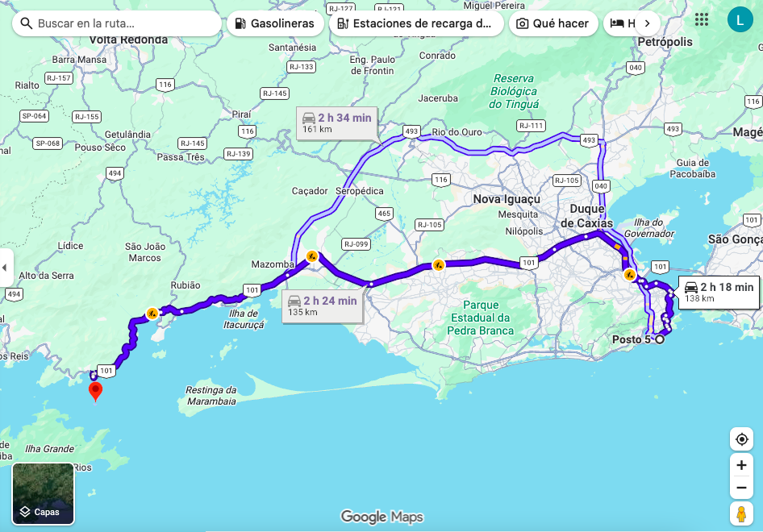
Task: Click roadwork icon west of Nova Iguaçu
Action: click(439, 265)
